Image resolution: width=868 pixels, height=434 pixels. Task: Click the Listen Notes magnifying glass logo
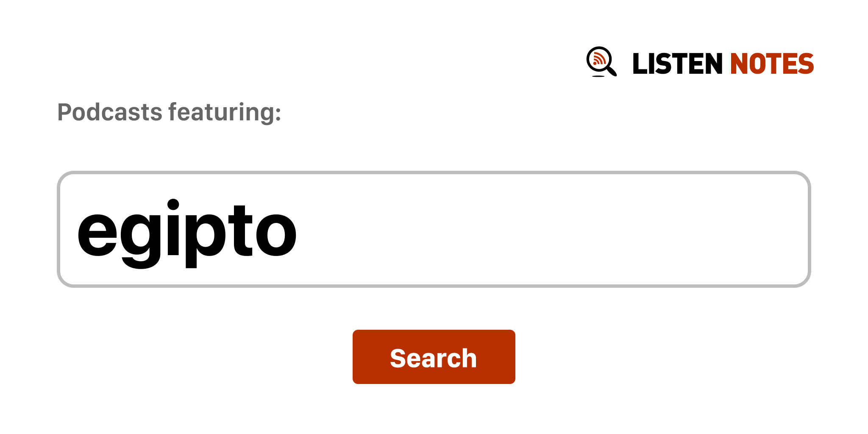tap(601, 61)
